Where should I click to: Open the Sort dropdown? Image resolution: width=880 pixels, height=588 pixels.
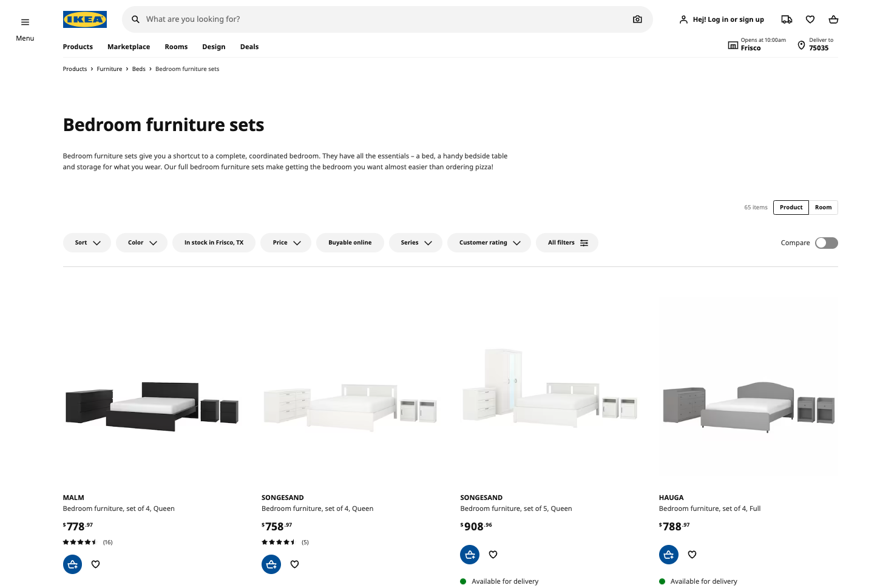(x=87, y=243)
